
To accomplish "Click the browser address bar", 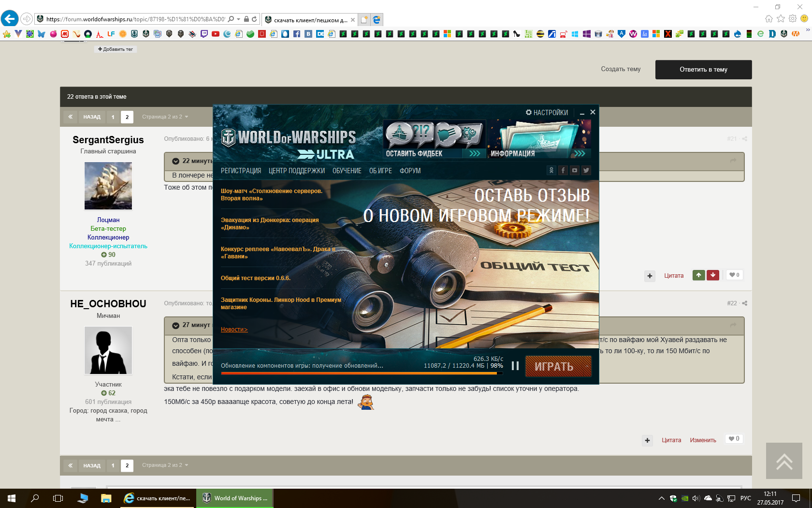I will [135, 19].
